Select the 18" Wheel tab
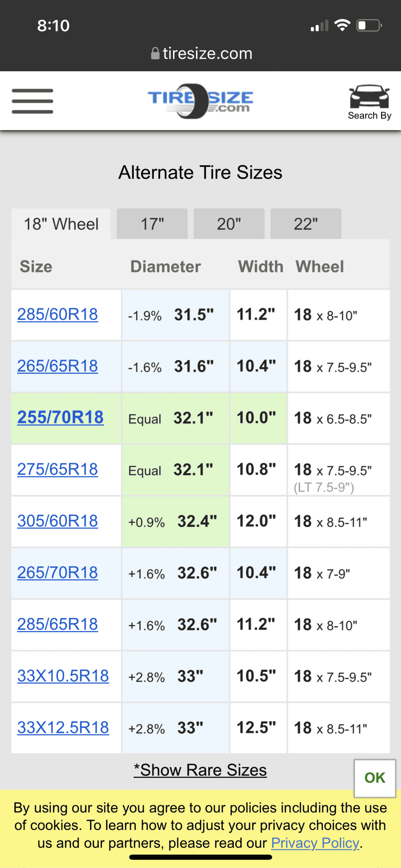The height and width of the screenshot is (868, 401). (x=61, y=224)
